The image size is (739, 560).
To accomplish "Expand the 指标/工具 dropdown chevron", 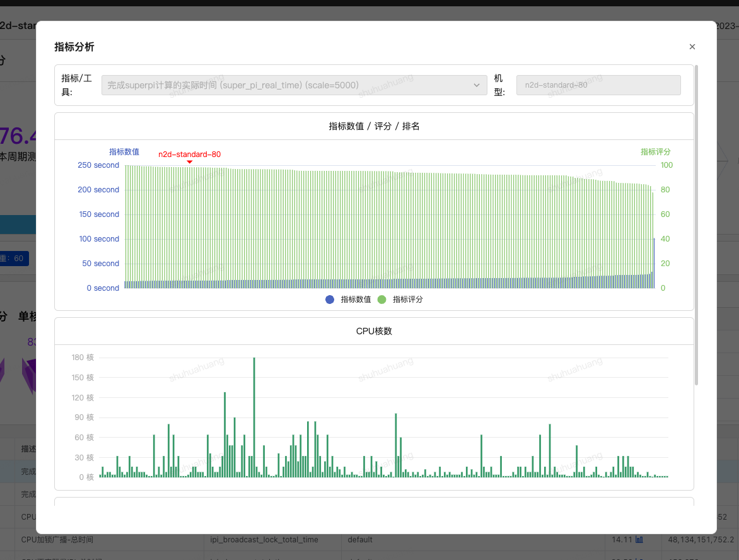I will coord(476,85).
